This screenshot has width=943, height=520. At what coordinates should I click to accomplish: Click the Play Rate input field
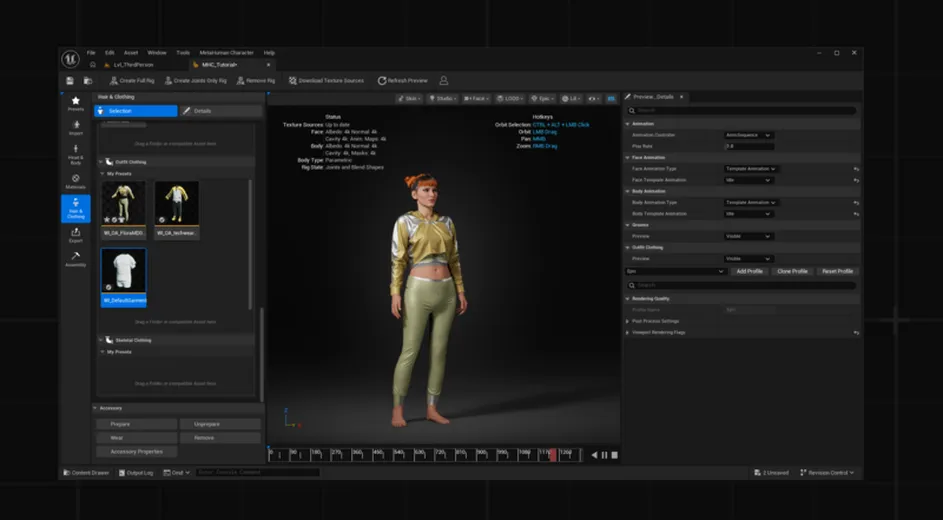[x=749, y=146]
